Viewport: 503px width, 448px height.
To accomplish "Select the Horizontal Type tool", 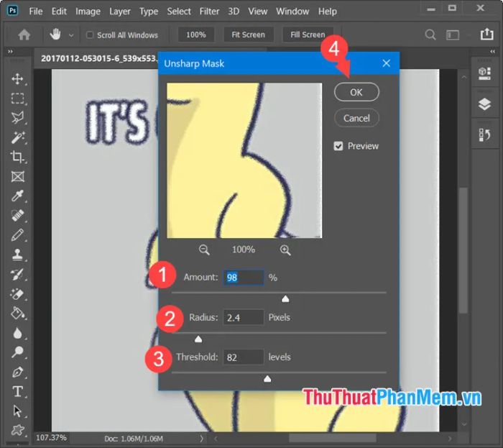I will (x=17, y=391).
